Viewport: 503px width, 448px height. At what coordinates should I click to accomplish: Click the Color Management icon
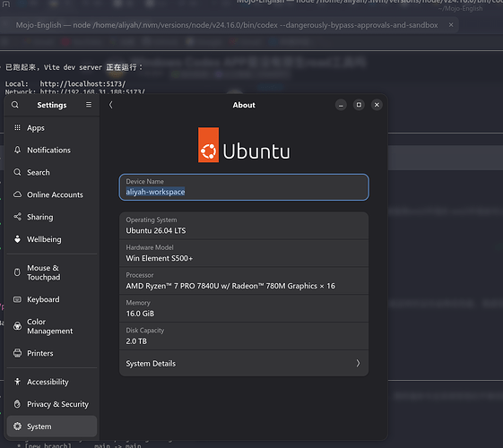[17, 326]
